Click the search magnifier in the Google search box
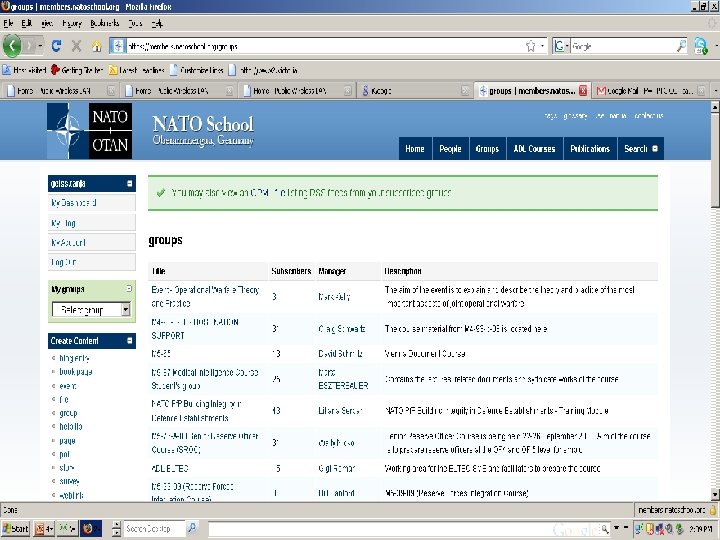The width and height of the screenshot is (720, 540). [x=681, y=45]
